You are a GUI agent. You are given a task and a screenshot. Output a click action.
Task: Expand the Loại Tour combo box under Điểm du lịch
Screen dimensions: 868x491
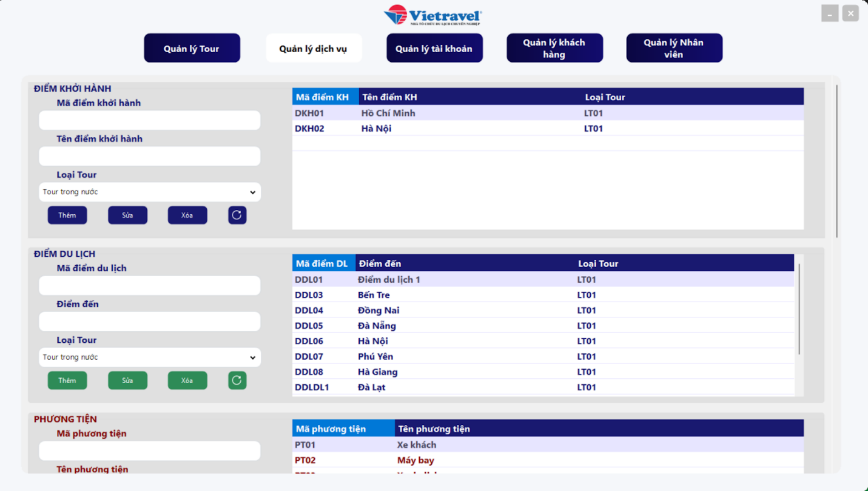(150, 357)
